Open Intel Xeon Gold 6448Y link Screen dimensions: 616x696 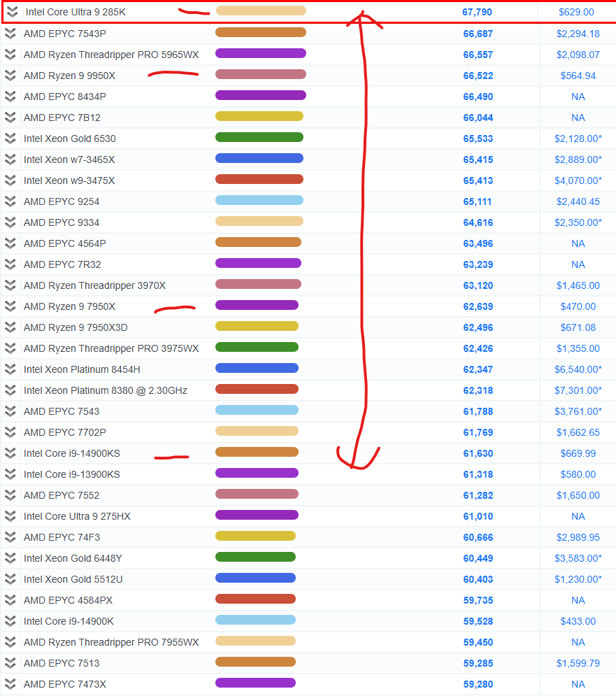coord(73,558)
